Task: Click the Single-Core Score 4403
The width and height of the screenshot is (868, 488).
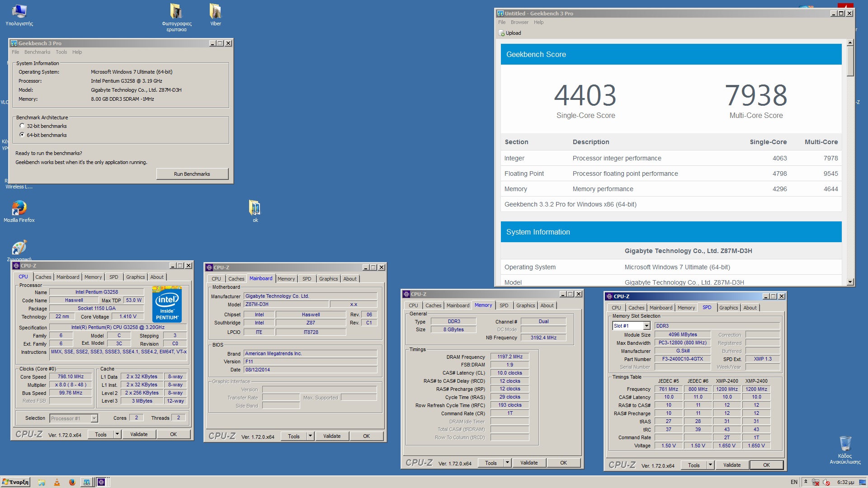Action: (585, 95)
